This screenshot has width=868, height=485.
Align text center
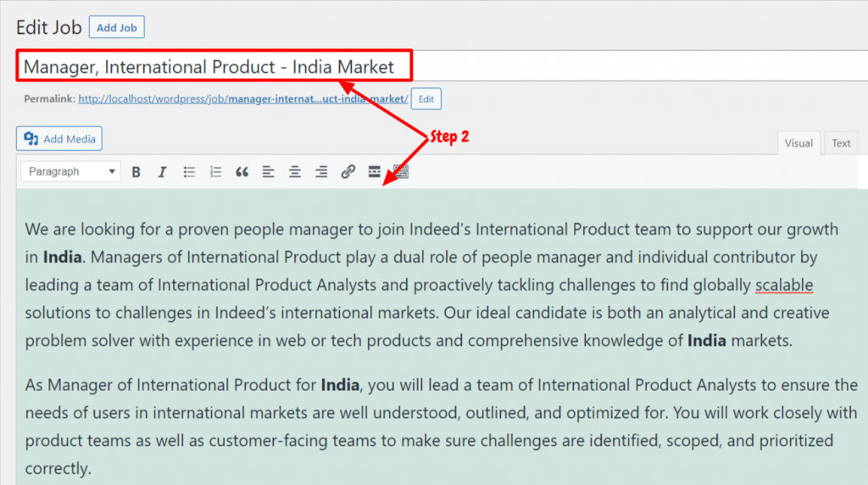294,172
